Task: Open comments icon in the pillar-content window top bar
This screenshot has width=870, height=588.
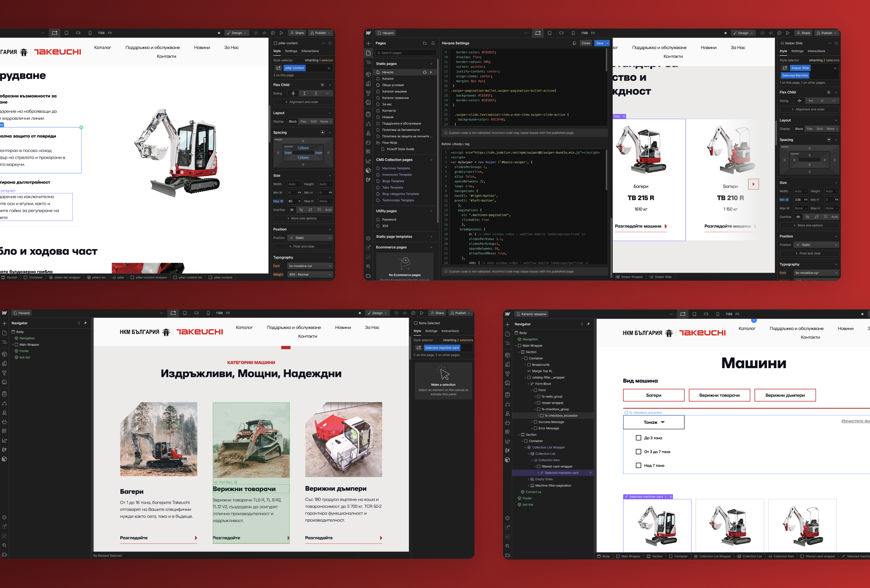Action: coord(273,33)
